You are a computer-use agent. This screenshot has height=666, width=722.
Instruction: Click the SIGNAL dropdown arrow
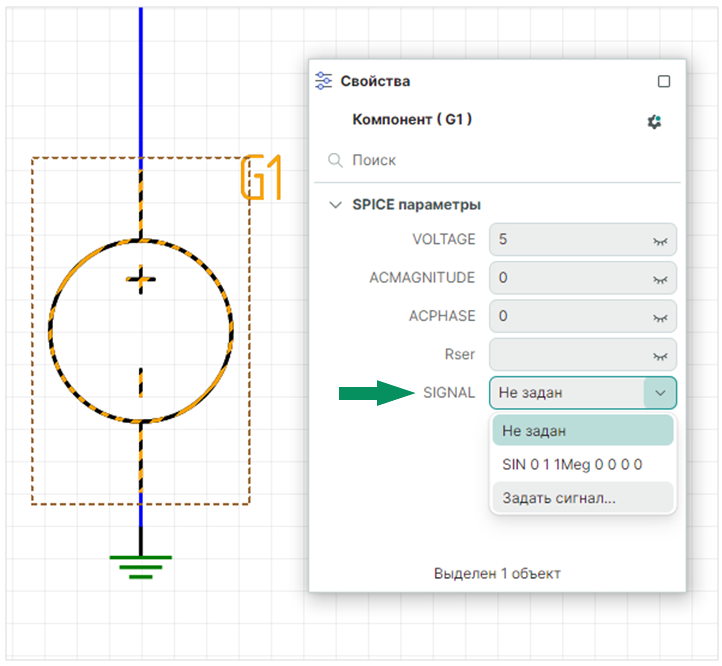point(660,393)
